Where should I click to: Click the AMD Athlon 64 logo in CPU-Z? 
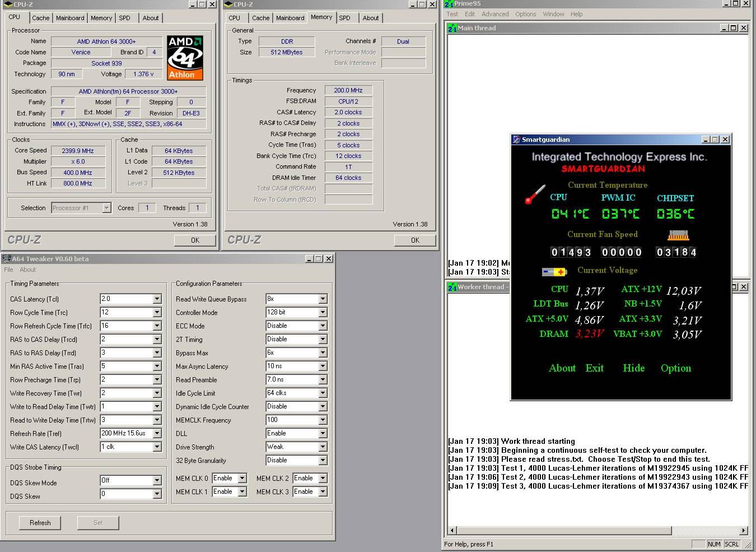click(185, 58)
